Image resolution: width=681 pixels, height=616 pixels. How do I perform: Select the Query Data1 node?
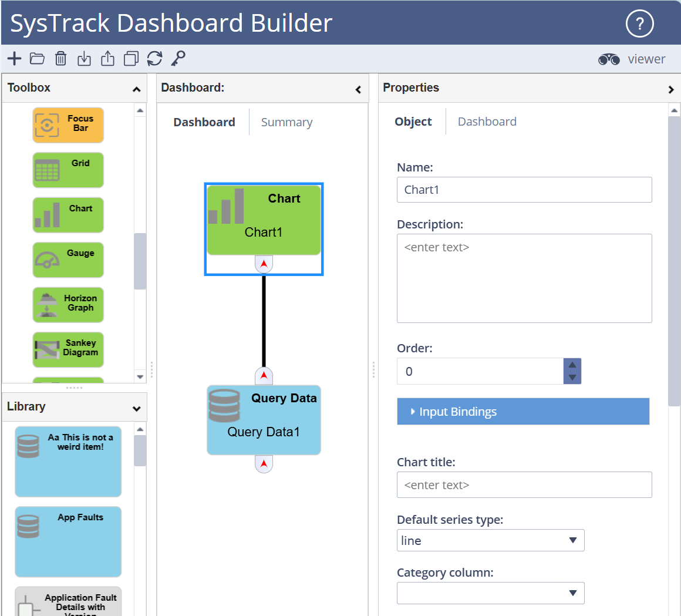click(264, 420)
